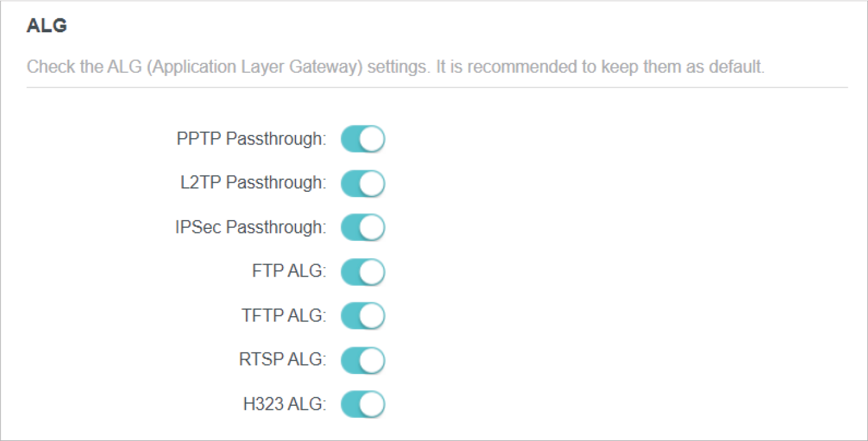Viewport: 868px width, 441px height.
Task: Select the TFTP ALG label text
Action: coord(284,316)
